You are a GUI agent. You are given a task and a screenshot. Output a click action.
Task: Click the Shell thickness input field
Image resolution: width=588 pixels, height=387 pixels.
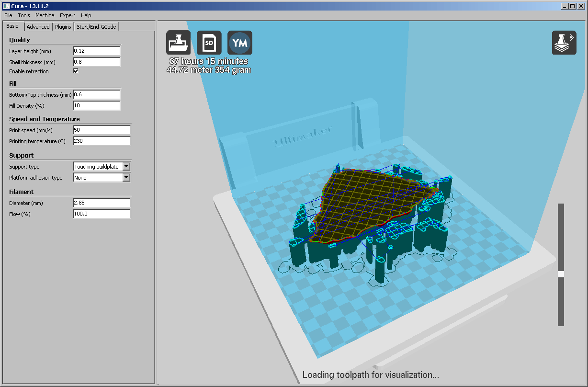(x=96, y=62)
